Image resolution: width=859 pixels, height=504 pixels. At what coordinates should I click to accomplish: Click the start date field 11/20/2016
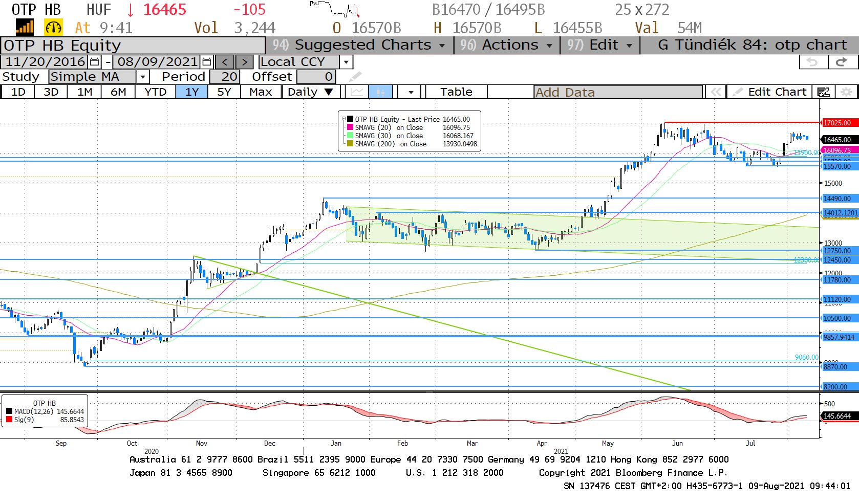click(x=45, y=62)
